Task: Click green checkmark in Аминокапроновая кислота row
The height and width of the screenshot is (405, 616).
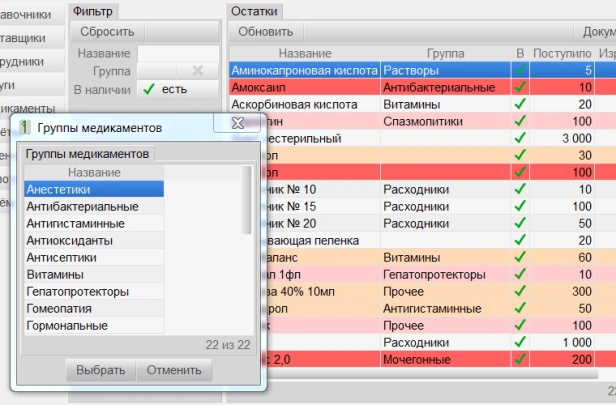Action: pyautogui.click(x=519, y=70)
